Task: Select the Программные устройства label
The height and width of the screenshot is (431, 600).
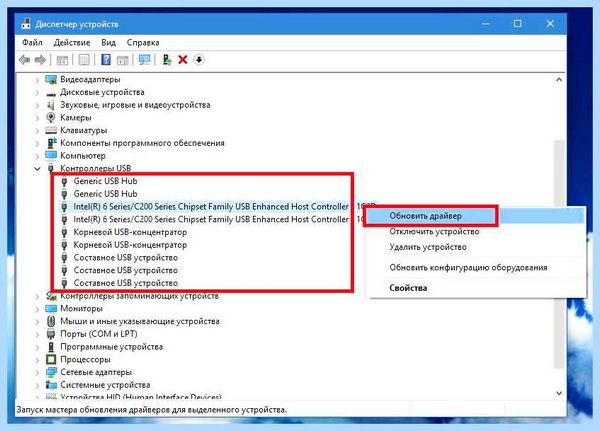Action: [111, 347]
